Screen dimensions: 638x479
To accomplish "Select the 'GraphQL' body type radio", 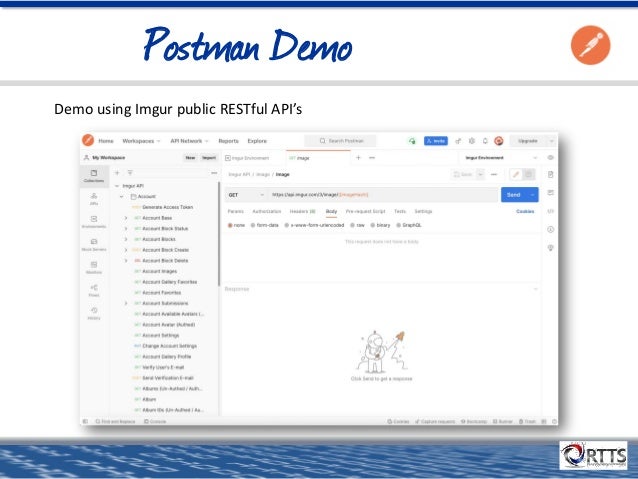I will tap(399, 225).
